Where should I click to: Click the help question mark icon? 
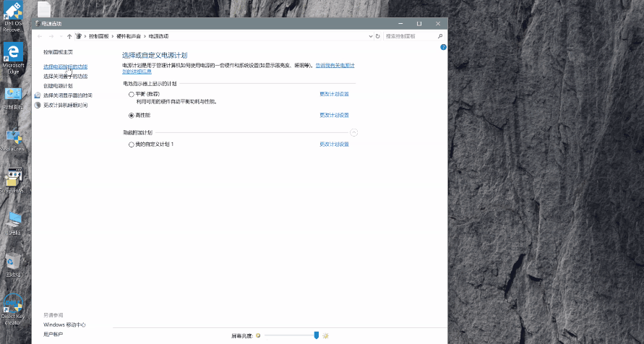click(443, 47)
